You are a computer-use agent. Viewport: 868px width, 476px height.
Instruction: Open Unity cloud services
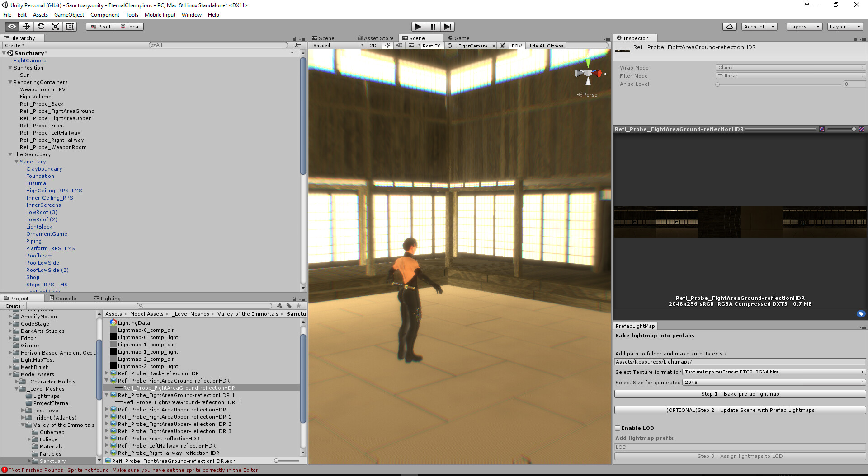pyautogui.click(x=729, y=26)
